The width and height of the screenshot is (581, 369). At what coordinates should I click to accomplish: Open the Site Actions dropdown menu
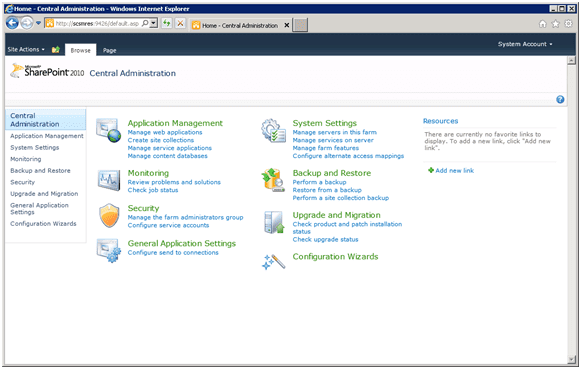click(x=26, y=49)
